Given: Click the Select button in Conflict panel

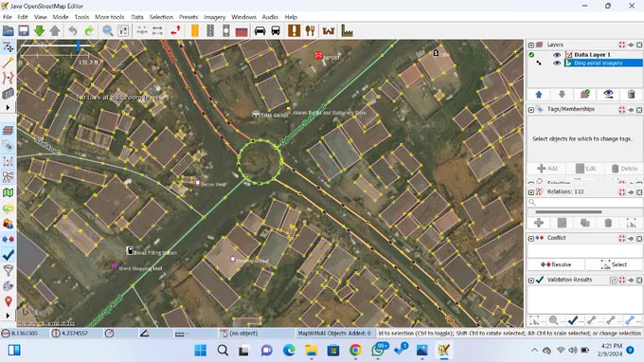Looking at the screenshot, I should click(x=614, y=264).
